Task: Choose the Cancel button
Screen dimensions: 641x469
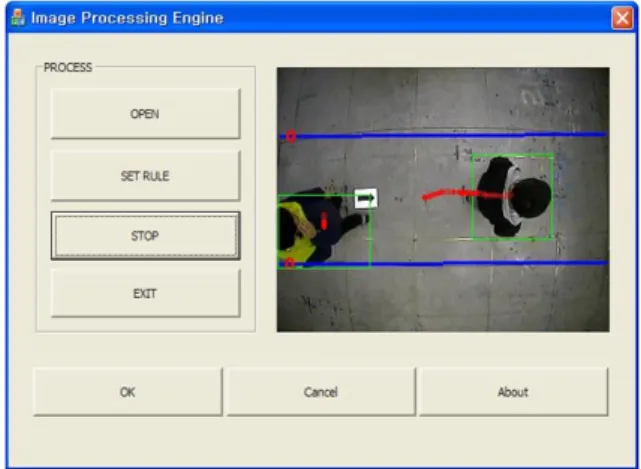Action: (x=321, y=392)
